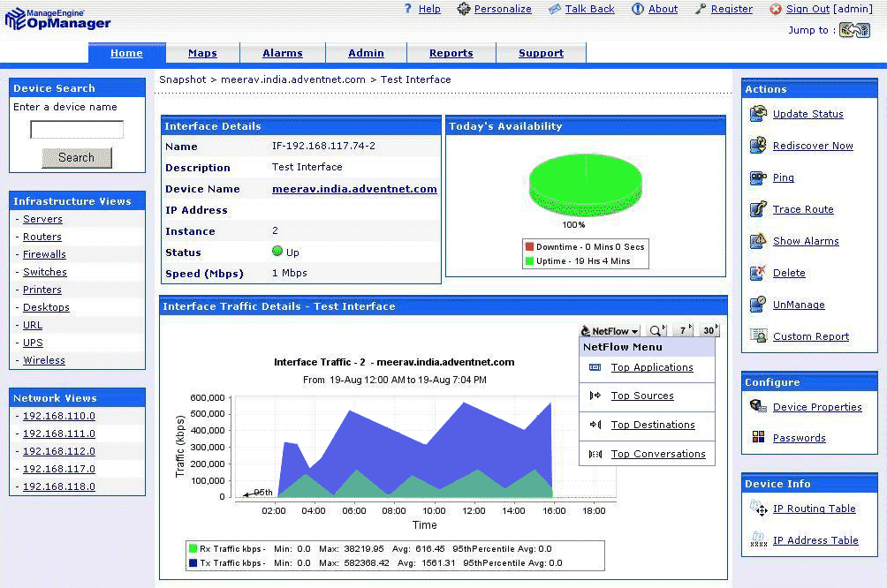
Task: Click the red Downtime legend swatch
Action: point(529,246)
